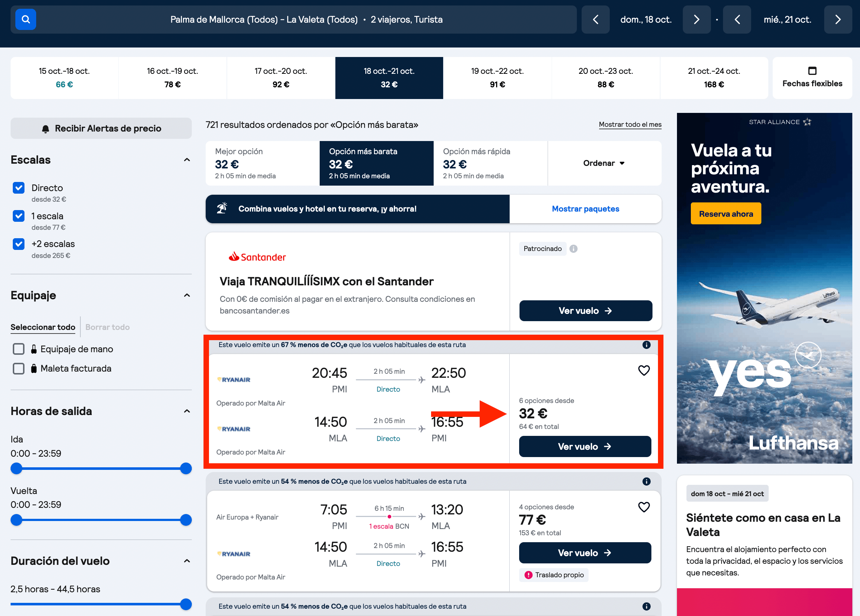Collapse the Escalas filter section
This screenshot has height=616, width=860.
[x=187, y=160]
